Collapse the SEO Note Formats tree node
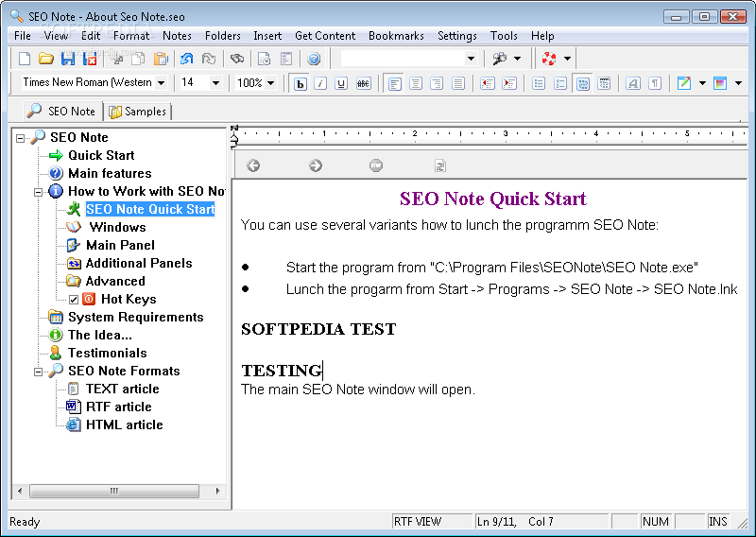This screenshot has width=756, height=537. pos(38,372)
